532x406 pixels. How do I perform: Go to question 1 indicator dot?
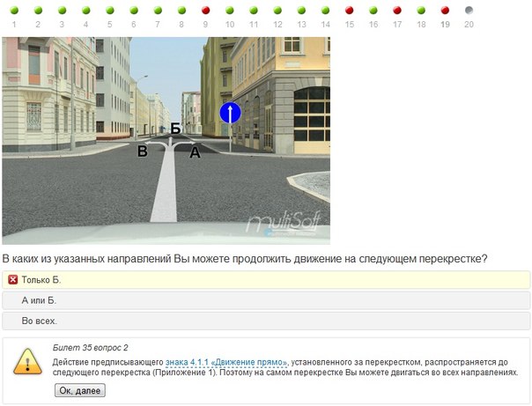click(x=14, y=11)
